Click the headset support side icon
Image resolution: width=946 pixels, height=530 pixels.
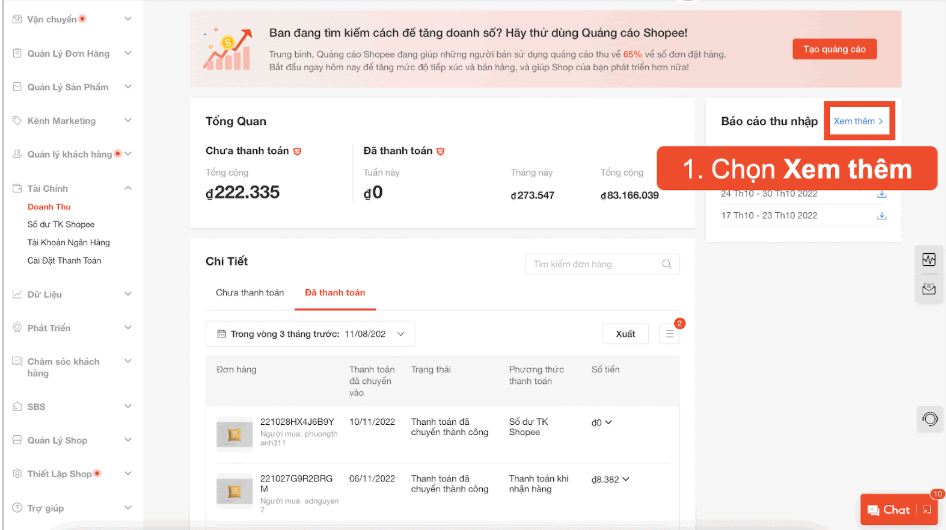pyautogui.click(x=930, y=419)
